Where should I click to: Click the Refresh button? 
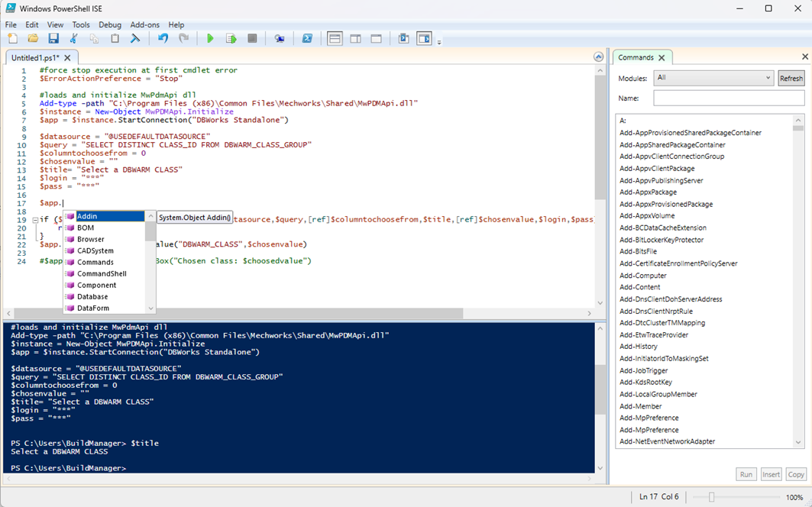pyautogui.click(x=791, y=78)
